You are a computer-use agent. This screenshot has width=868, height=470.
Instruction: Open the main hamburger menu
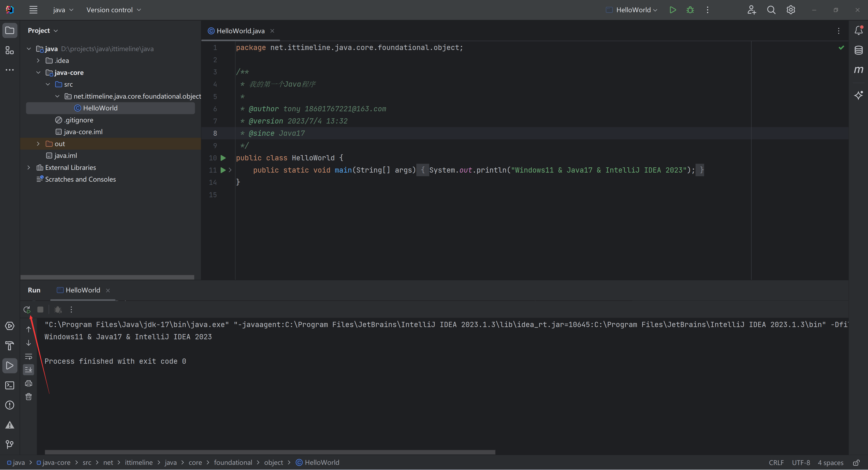tap(33, 10)
